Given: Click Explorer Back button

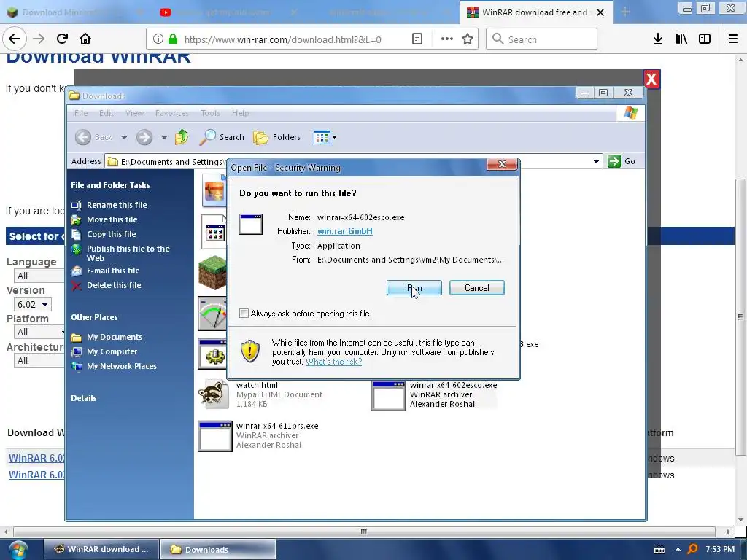Looking at the screenshot, I should pyautogui.click(x=94, y=137).
